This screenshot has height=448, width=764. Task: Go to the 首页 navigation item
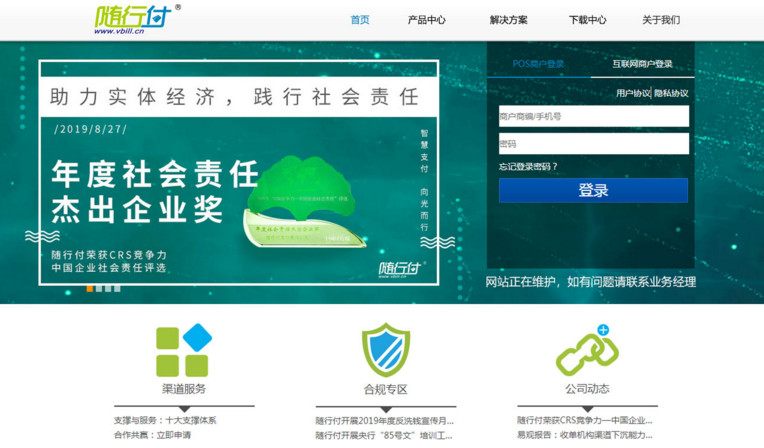point(360,20)
